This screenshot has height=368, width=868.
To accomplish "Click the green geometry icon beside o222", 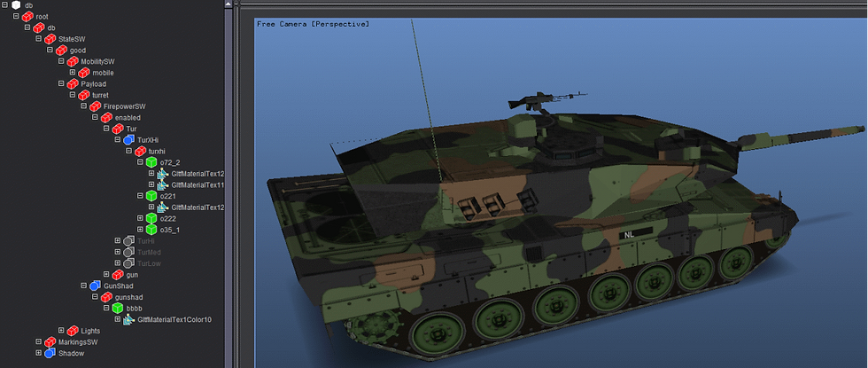I will (x=151, y=218).
